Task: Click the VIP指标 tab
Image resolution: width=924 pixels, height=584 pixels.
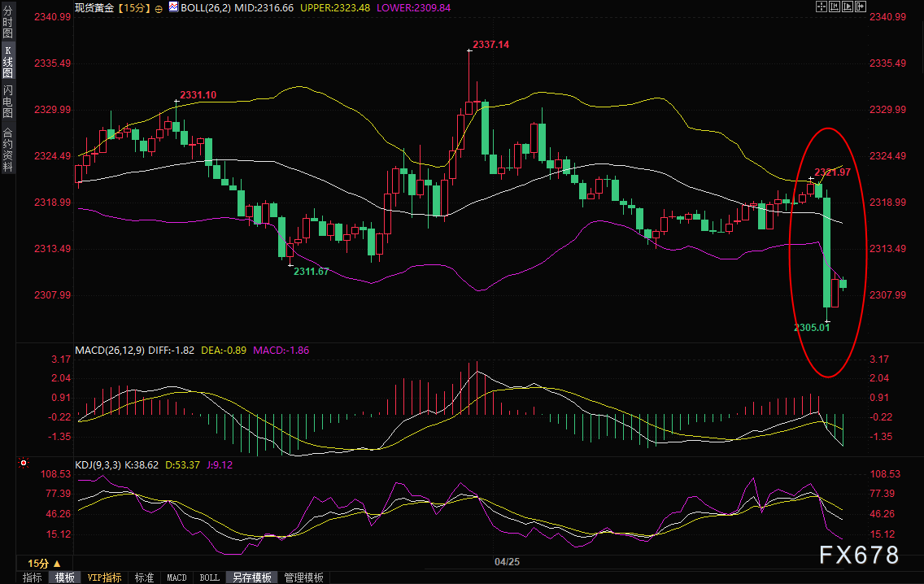Action: click(105, 577)
